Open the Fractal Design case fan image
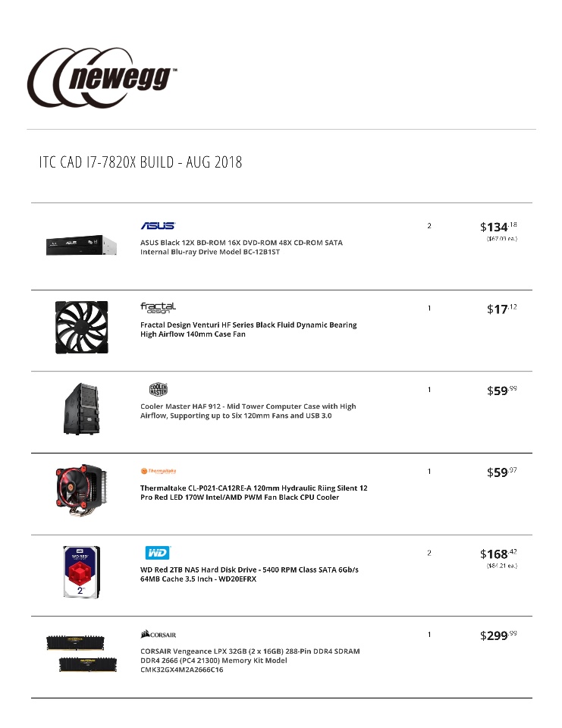Image resolution: width=562 pixels, height=728 pixels. (x=82, y=327)
